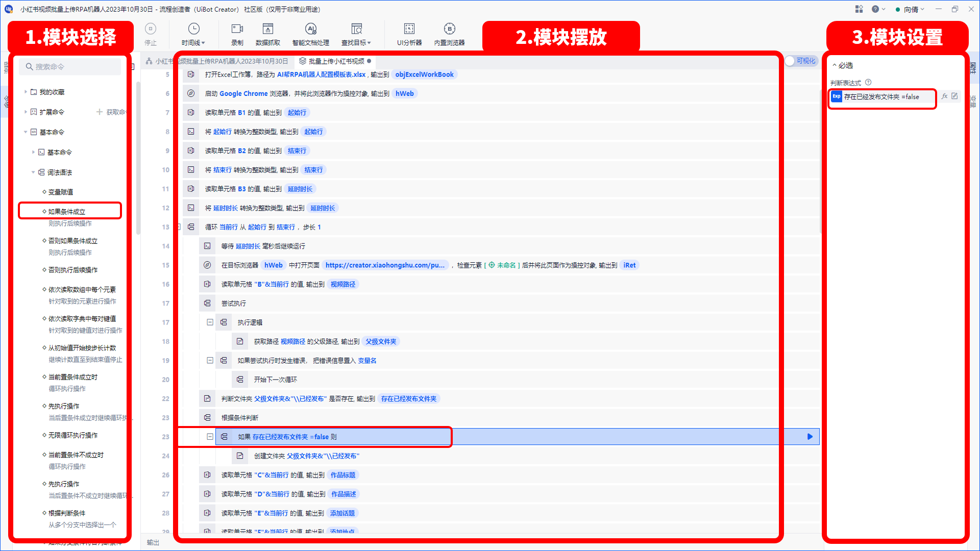
Task: Click the objExcelWorkBook output variable
Action: [424, 74]
